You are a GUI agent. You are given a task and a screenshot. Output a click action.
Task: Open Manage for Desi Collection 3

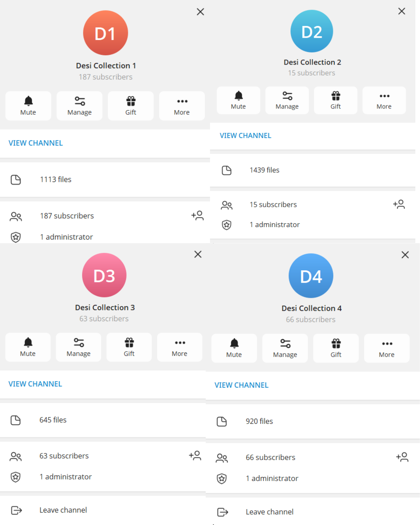tap(79, 347)
